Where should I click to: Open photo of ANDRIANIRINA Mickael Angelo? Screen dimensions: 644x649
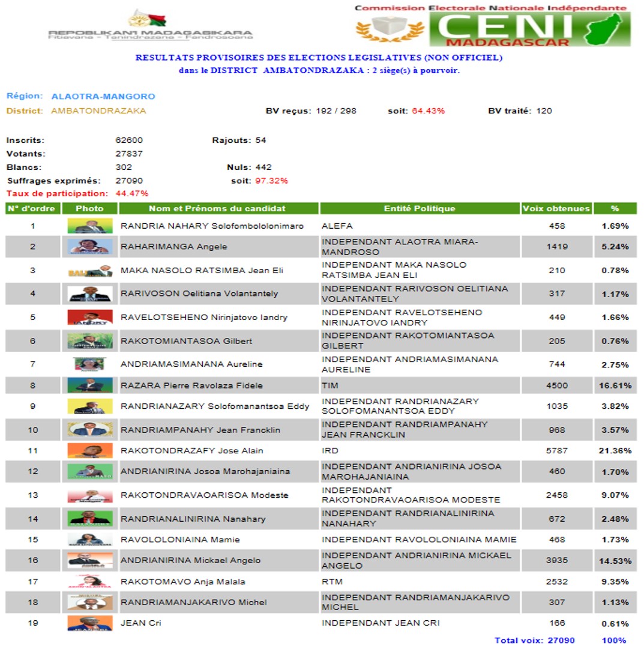click(90, 560)
